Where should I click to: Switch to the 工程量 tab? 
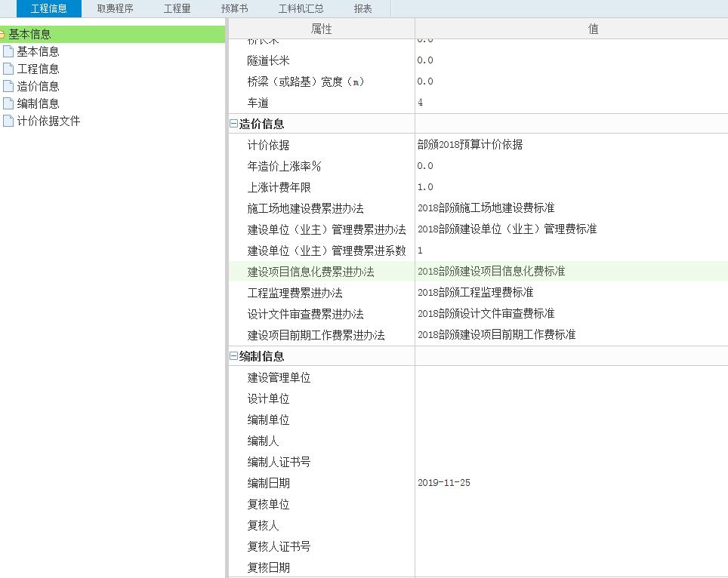(x=177, y=8)
